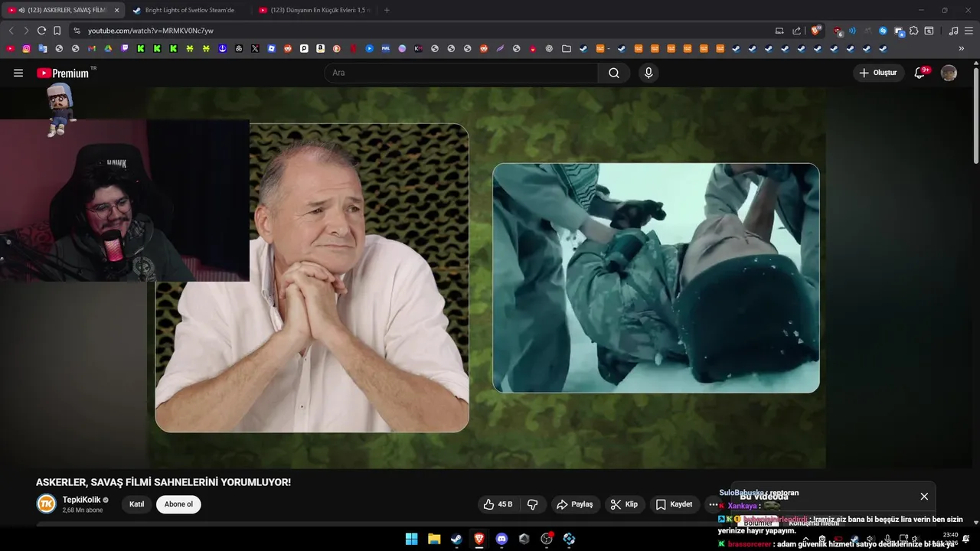Open the site settings icon beside the URL
Viewport: 980px width, 551px height.
tap(77, 31)
